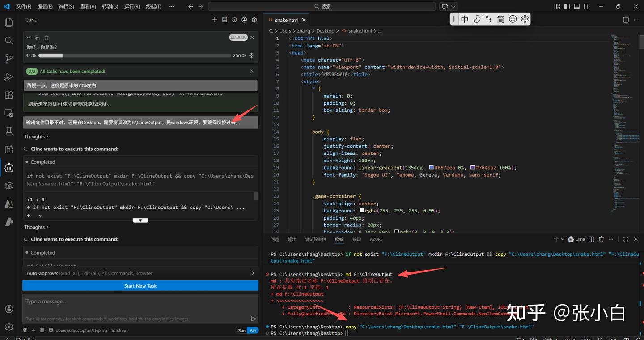
Task: Open the Extensions view in activity bar
Action: [x=8, y=95]
